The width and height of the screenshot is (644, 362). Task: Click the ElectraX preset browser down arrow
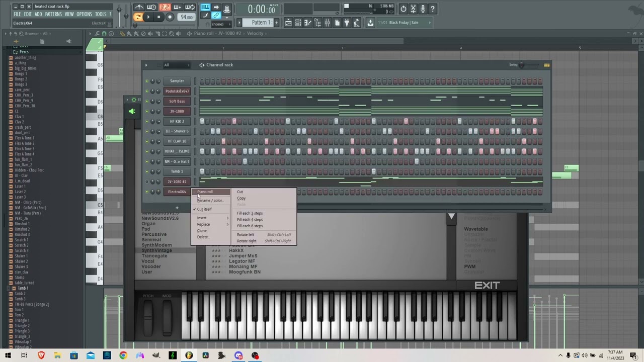coord(451,217)
